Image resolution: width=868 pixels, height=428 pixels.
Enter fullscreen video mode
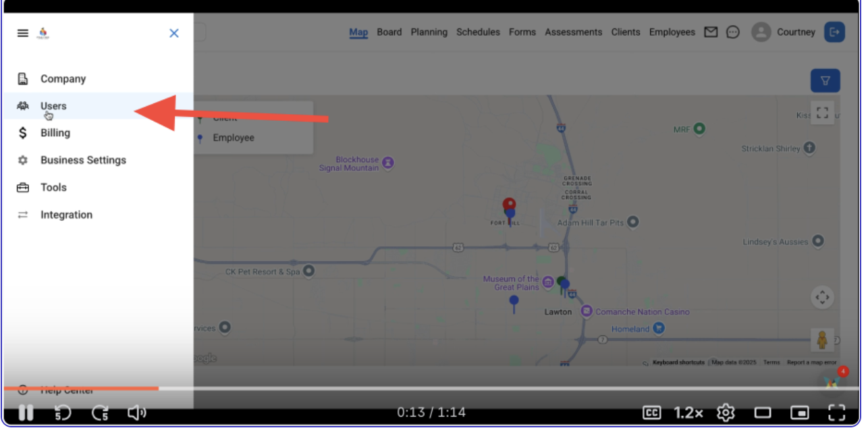pyautogui.click(x=836, y=412)
